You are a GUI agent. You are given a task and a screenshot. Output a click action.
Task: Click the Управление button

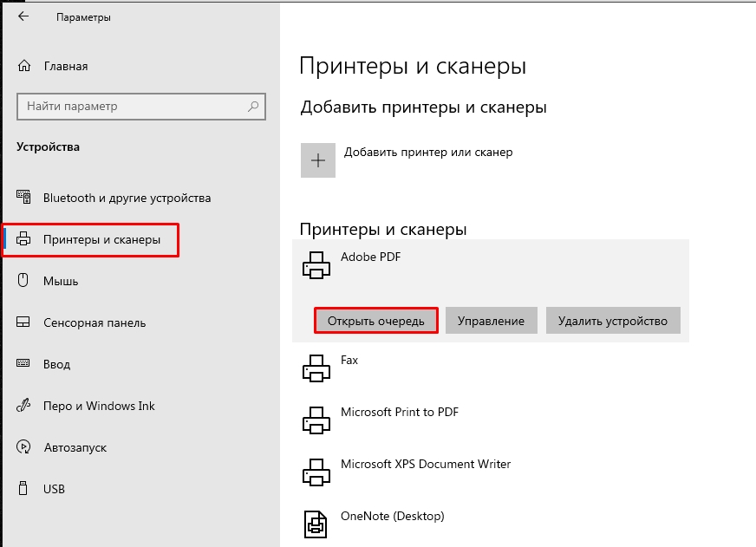point(491,321)
